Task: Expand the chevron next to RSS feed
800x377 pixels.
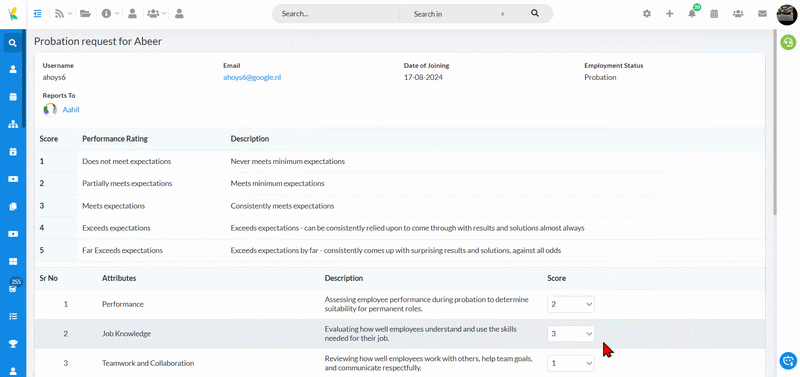Action: [x=70, y=14]
